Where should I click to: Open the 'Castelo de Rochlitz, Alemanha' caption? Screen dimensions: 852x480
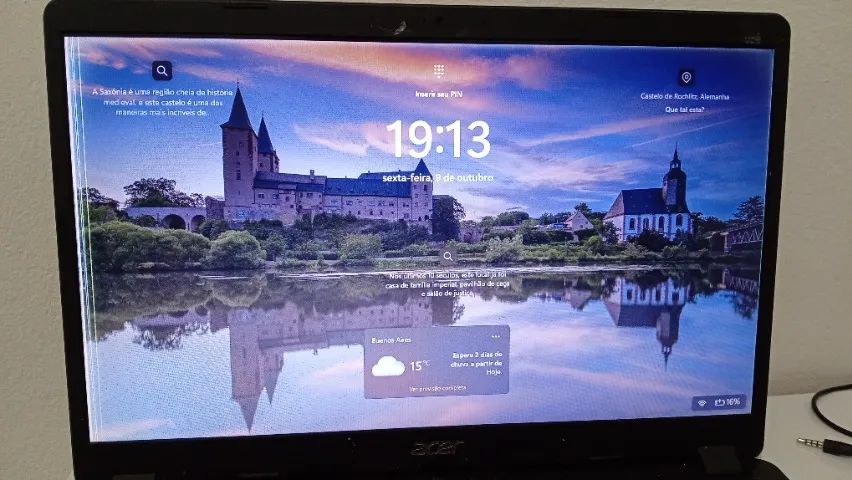click(685, 97)
